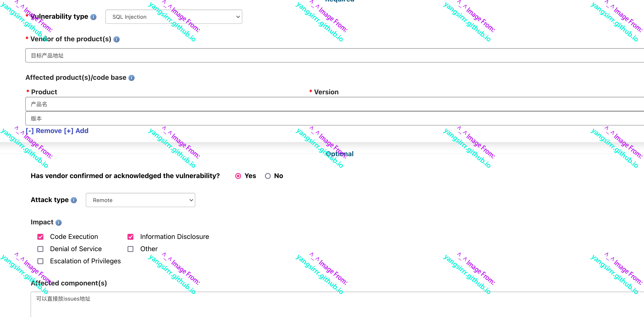The height and width of the screenshot is (317, 644).
Task: Uncheck the Code Execution checkbox
Action: [x=40, y=237]
